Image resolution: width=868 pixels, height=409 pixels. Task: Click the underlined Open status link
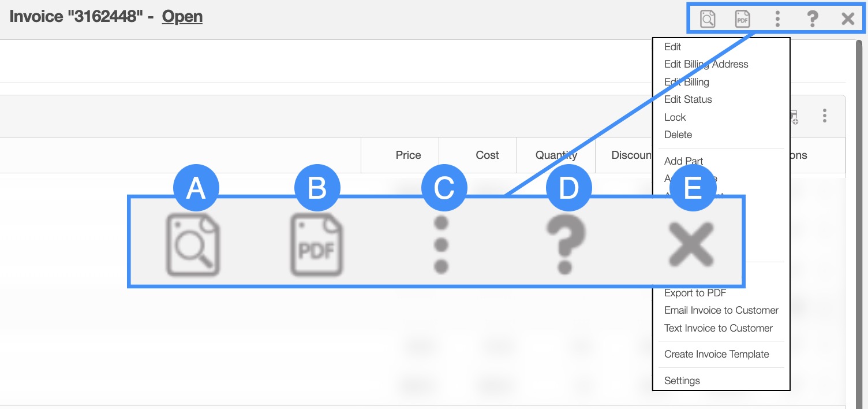click(x=182, y=16)
